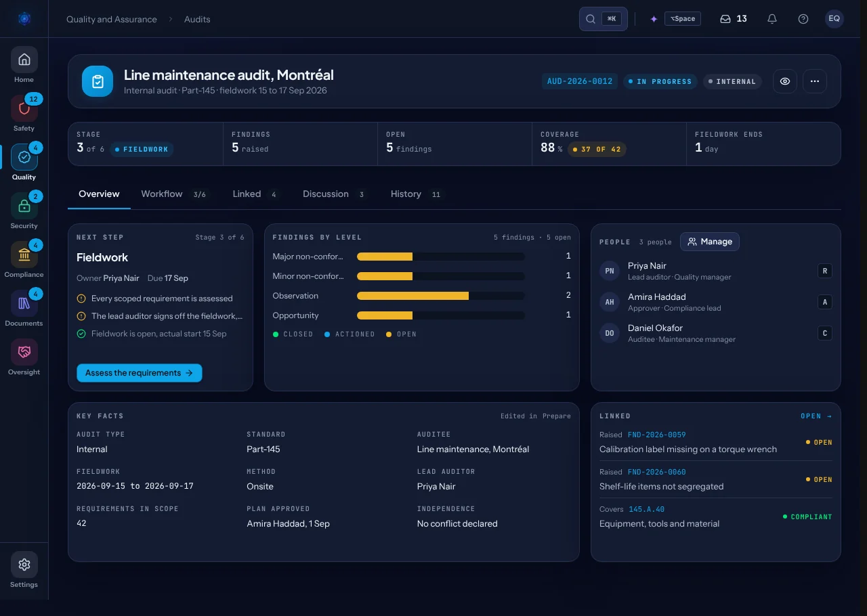Open the help question-mark icon
Screen dimensions: 867x616
click(803, 19)
